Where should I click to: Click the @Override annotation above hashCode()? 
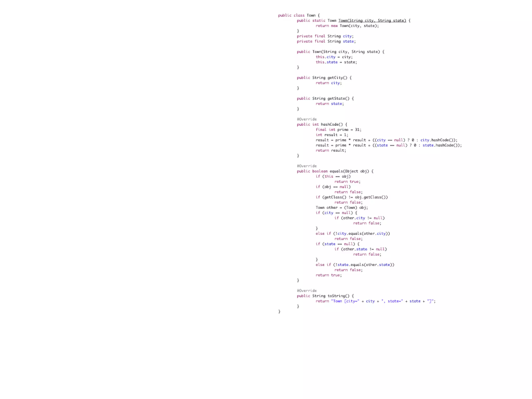click(x=307, y=119)
